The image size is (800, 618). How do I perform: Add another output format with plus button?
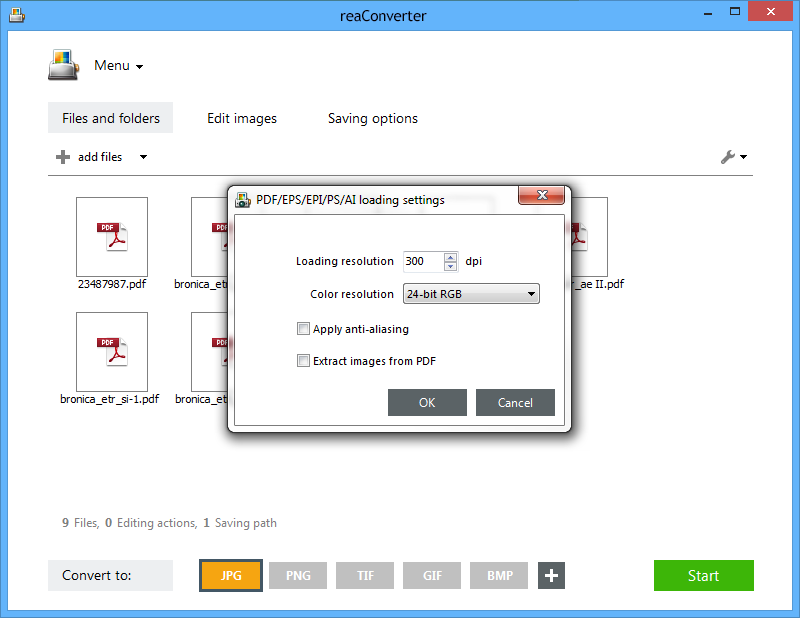coord(551,576)
